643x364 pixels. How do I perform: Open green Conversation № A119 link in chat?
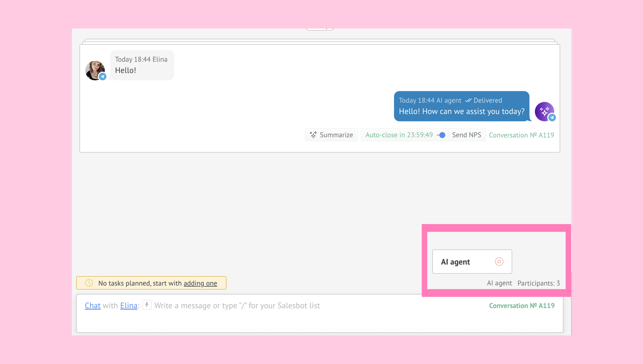coord(521,135)
